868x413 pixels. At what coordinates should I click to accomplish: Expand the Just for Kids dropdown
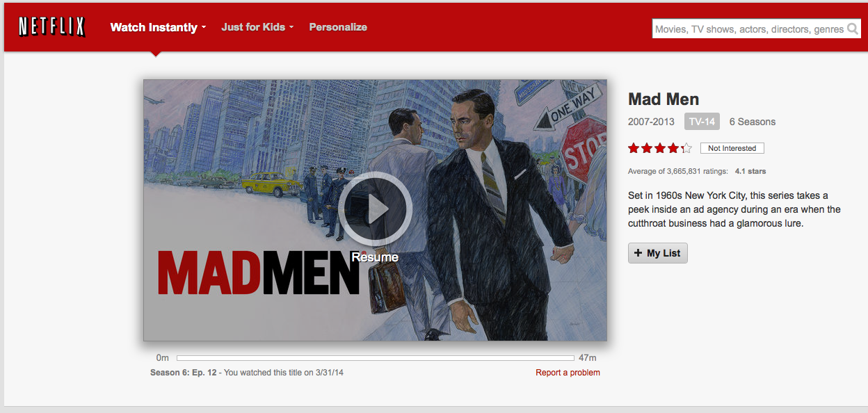(257, 27)
